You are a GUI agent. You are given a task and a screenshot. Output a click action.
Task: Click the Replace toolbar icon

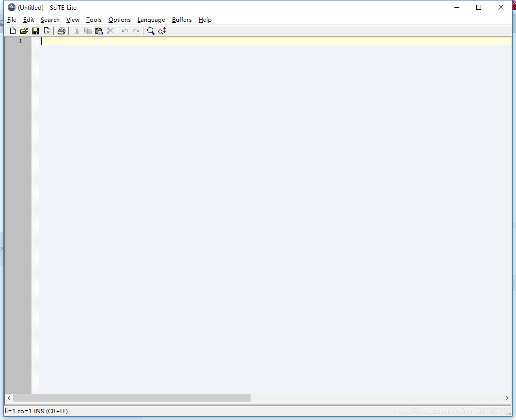point(162,31)
